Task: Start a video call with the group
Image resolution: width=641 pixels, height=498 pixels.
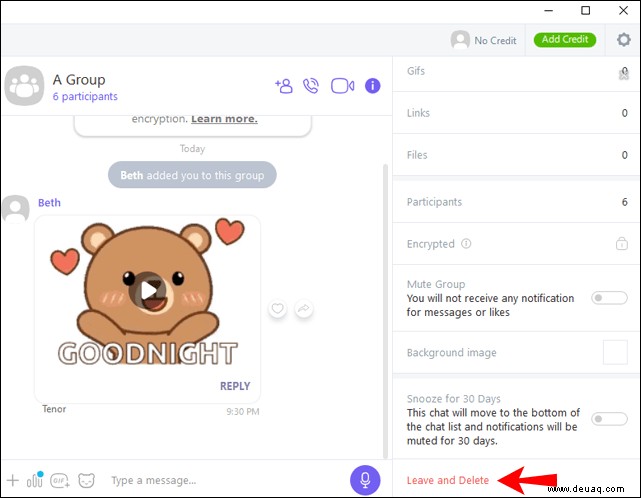Action: 343,86
